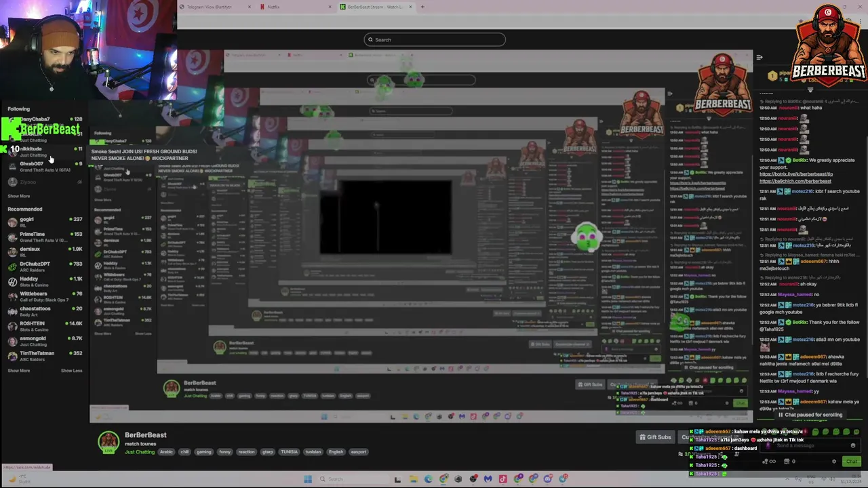Open offline Ziyooo channel in sidebar
The image size is (868, 488).
click(x=44, y=182)
